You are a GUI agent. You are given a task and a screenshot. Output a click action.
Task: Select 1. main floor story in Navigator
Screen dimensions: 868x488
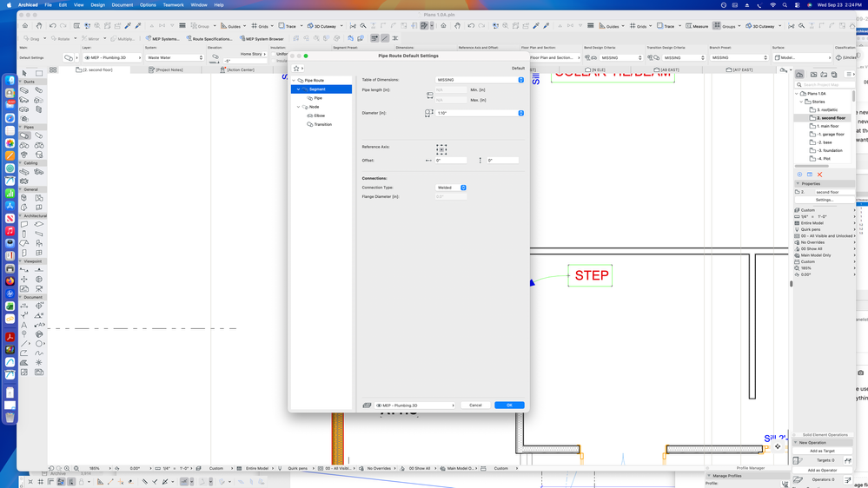pyautogui.click(x=824, y=126)
